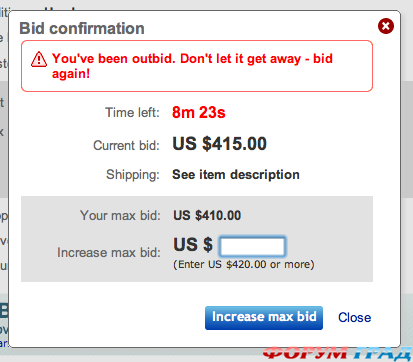The image size is (413, 362).
Task: Click the Your max bid label
Action: tap(120, 215)
